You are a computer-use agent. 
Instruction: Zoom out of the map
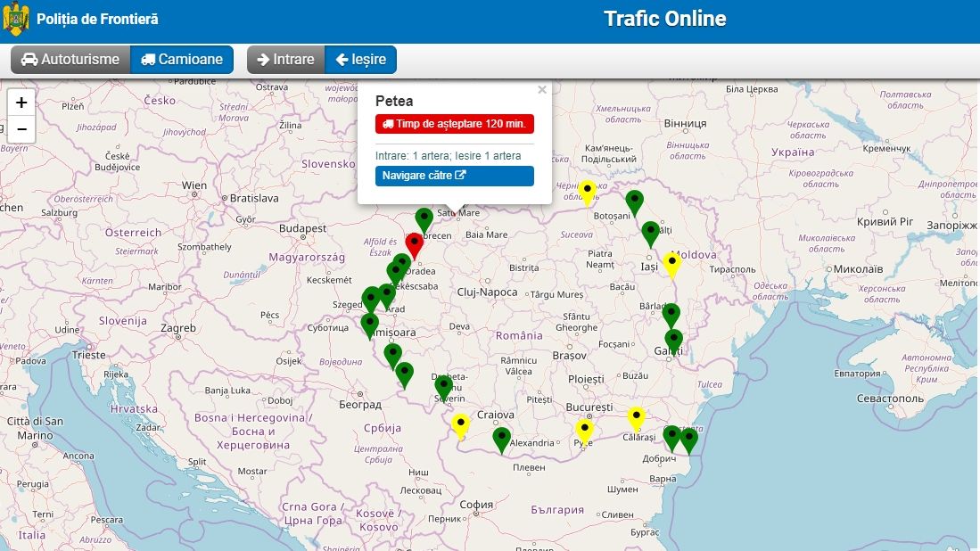click(21, 129)
